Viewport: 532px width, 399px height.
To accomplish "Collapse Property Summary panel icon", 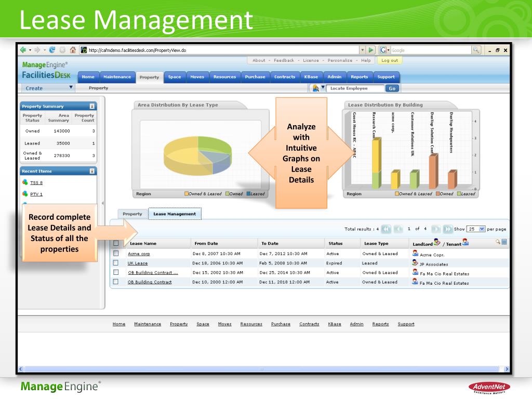I will click(92, 106).
